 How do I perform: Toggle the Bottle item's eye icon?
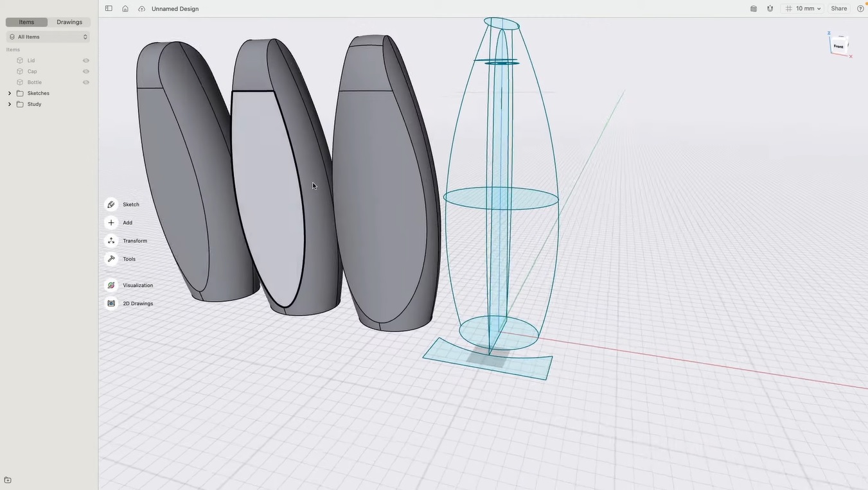click(x=86, y=82)
